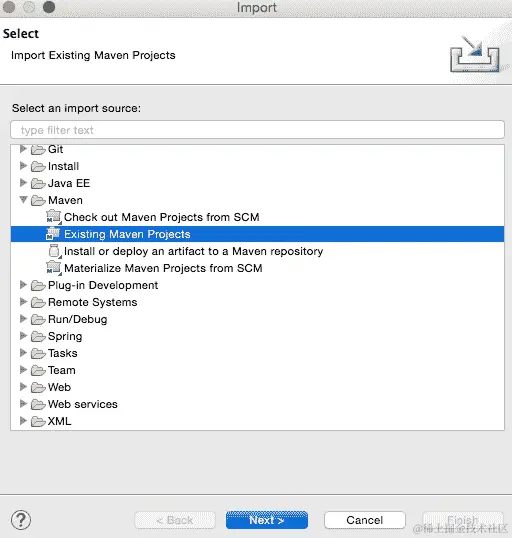Select "Install or deploy an artifact to a Maven repository"

(x=194, y=252)
